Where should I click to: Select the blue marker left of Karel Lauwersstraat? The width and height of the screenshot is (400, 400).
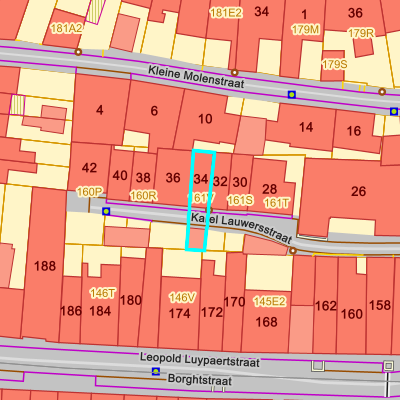tap(106, 211)
